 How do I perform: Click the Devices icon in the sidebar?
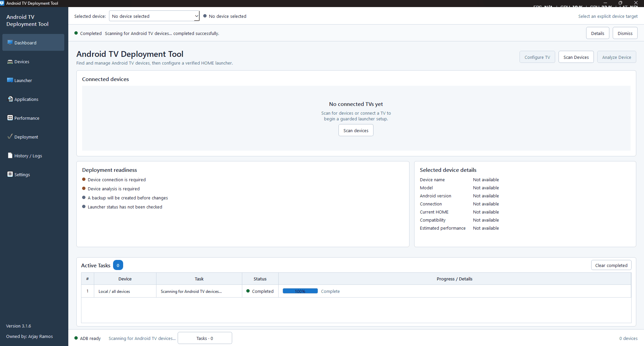pos(10,62)
